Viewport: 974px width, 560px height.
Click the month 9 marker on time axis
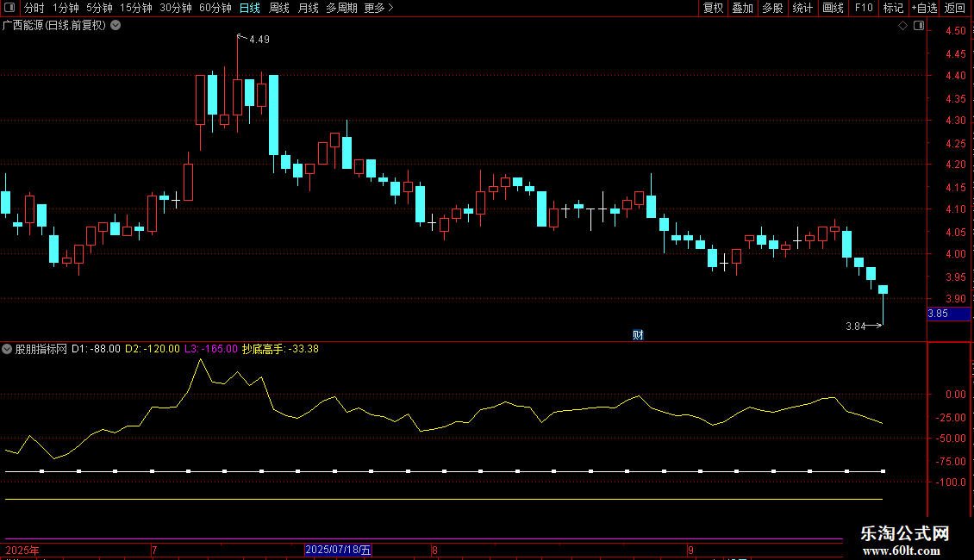(690, 550)
